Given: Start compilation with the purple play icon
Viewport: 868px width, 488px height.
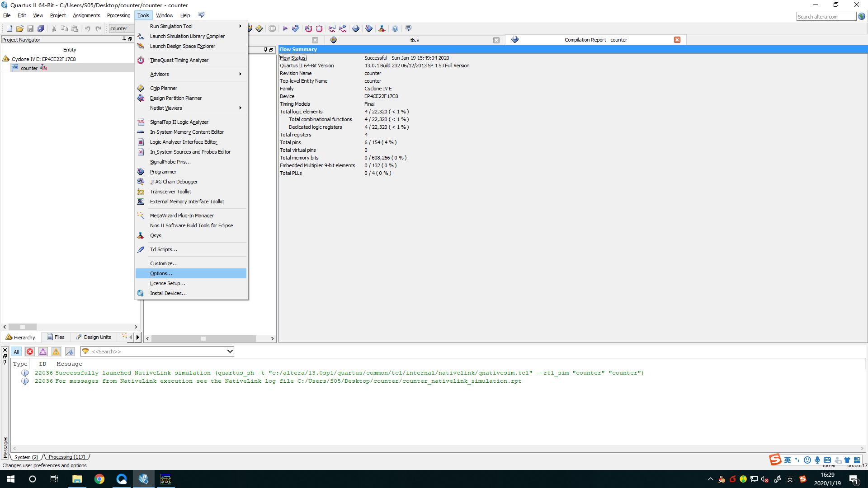Looking at the screenshot, I should tap(285, 28).
